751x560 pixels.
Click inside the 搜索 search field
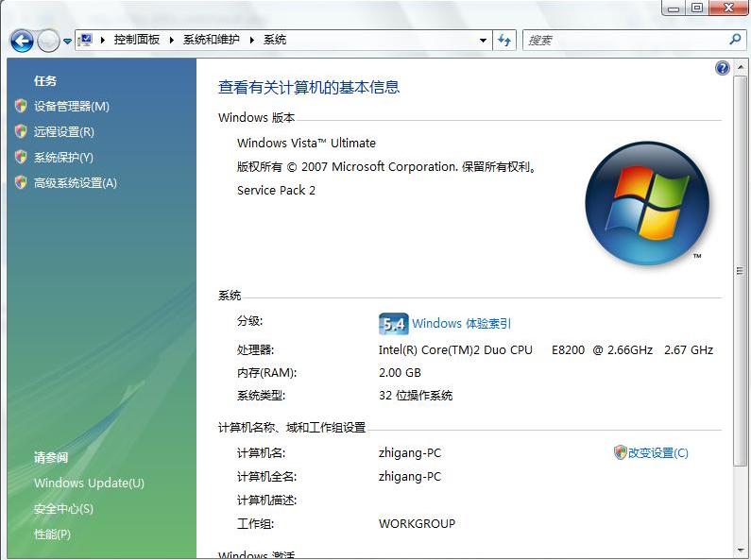[x=625, y=41]
